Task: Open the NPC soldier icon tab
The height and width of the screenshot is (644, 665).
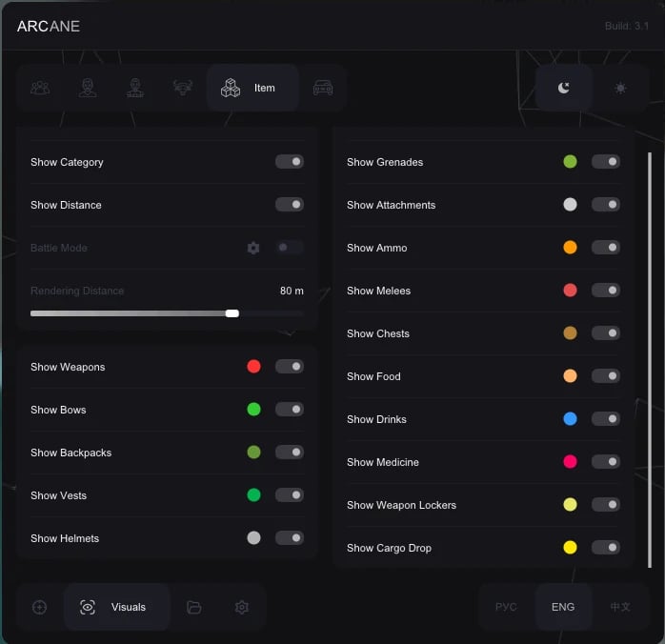Action: (x=135, y=88)
